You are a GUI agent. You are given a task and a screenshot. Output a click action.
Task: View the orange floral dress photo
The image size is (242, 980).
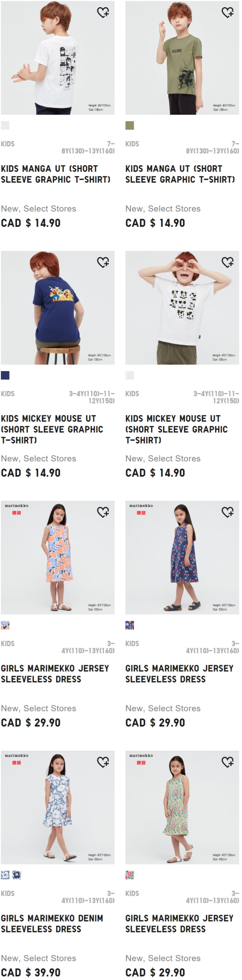pyautogui.click(x=57, y=557)
